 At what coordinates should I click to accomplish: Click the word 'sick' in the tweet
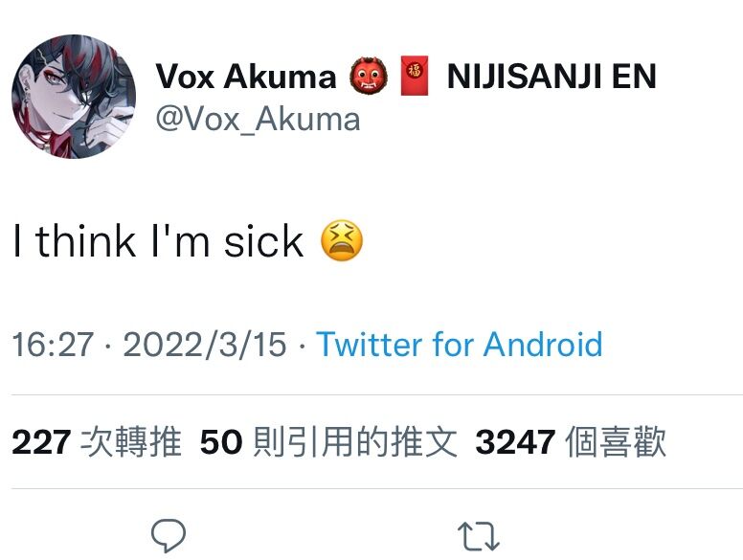point(263,241)
